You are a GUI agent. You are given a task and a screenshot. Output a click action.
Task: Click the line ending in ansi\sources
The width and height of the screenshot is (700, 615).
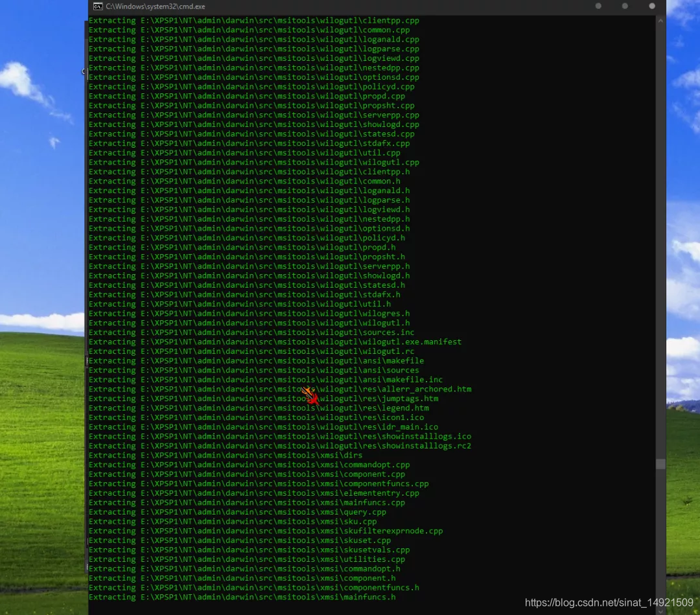coord(253,371)
